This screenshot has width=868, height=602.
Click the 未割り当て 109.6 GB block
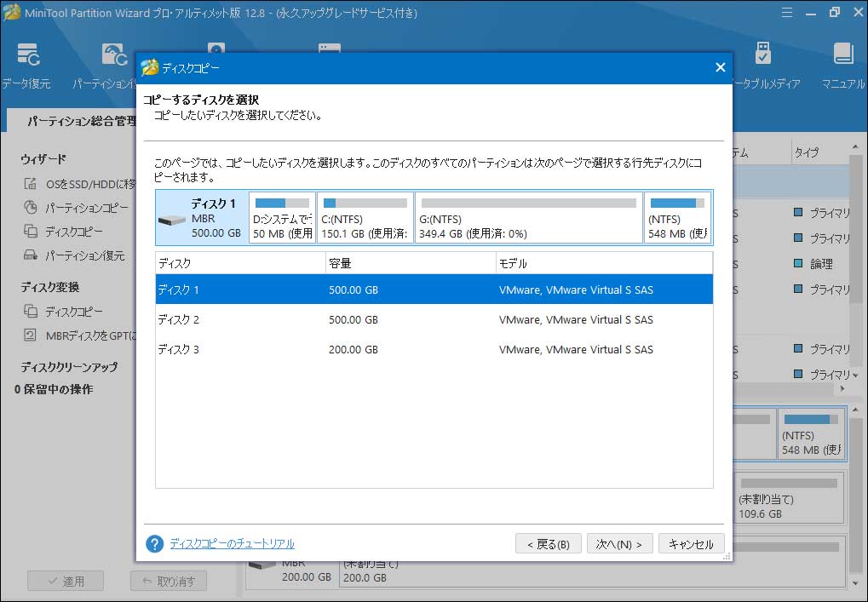(789, 497)
